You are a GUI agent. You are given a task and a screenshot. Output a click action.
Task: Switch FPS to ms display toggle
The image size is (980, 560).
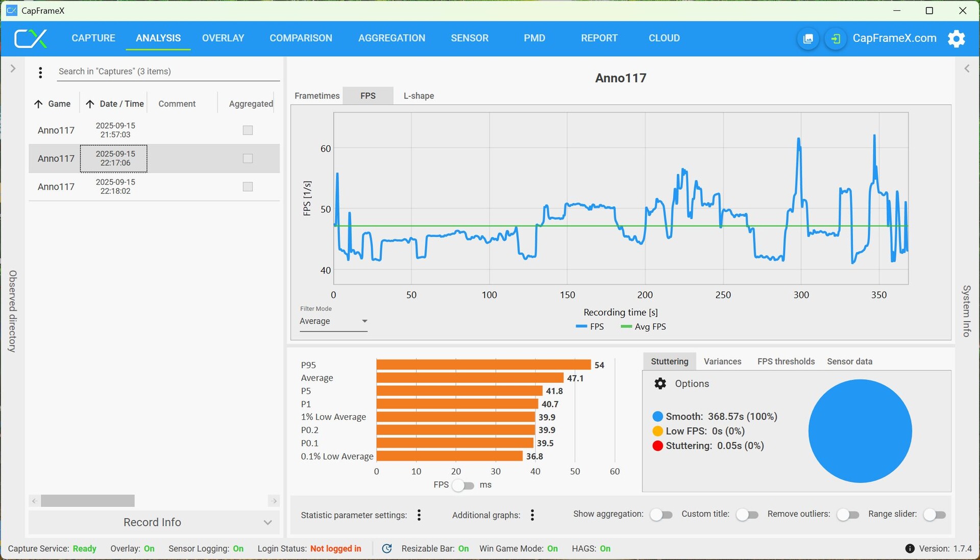(x=462, y=485)
